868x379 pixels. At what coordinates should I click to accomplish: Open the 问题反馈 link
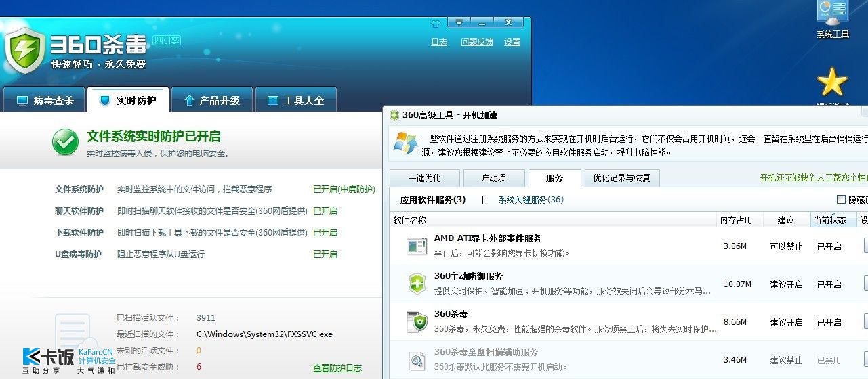click(x=477, y=42)
